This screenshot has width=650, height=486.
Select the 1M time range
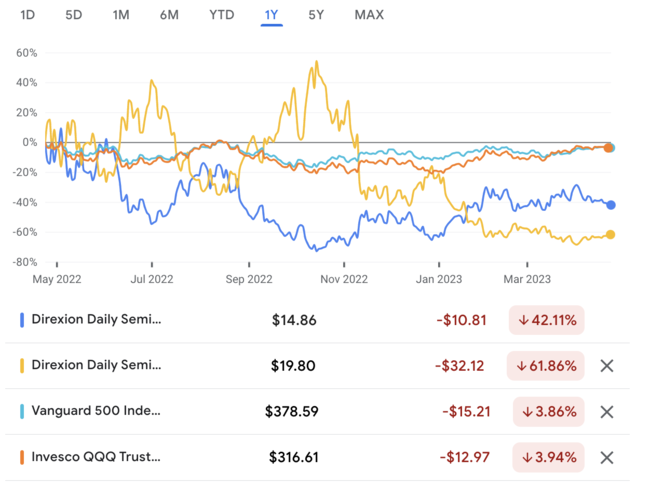121,15
